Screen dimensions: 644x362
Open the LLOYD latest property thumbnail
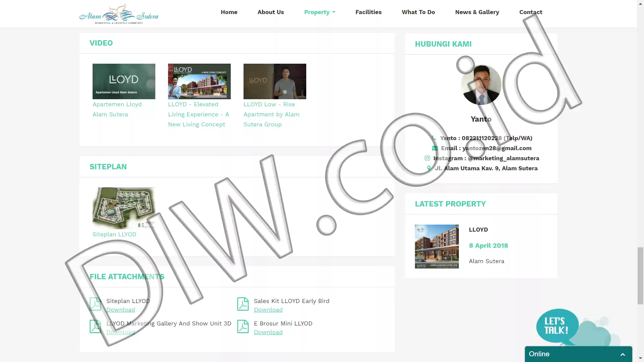point(437,246)
